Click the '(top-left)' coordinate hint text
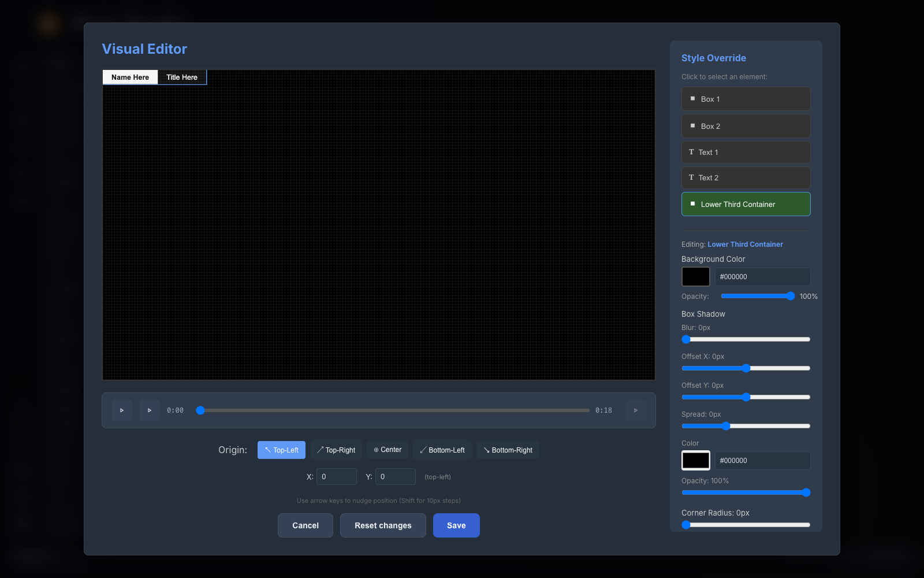The height and width of the screenshot is (578, 924). point(438,477)
